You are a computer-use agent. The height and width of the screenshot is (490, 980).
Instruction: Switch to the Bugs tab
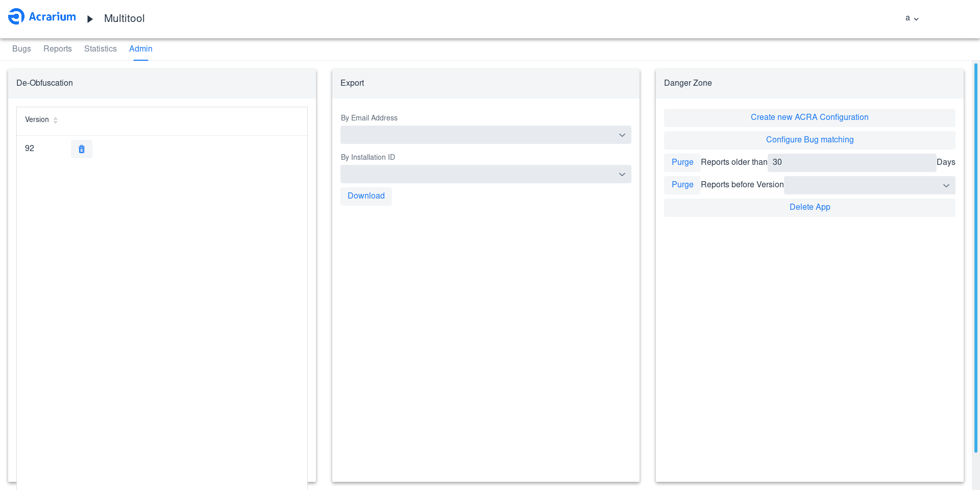tap(21, 49)
